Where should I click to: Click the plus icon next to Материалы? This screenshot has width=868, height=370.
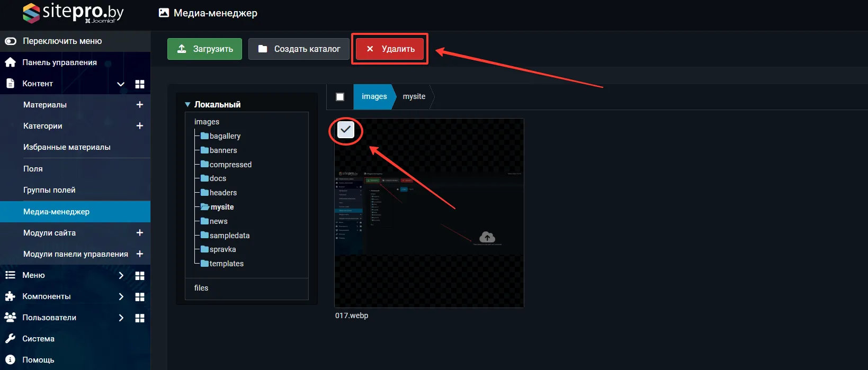pos(140,105)
